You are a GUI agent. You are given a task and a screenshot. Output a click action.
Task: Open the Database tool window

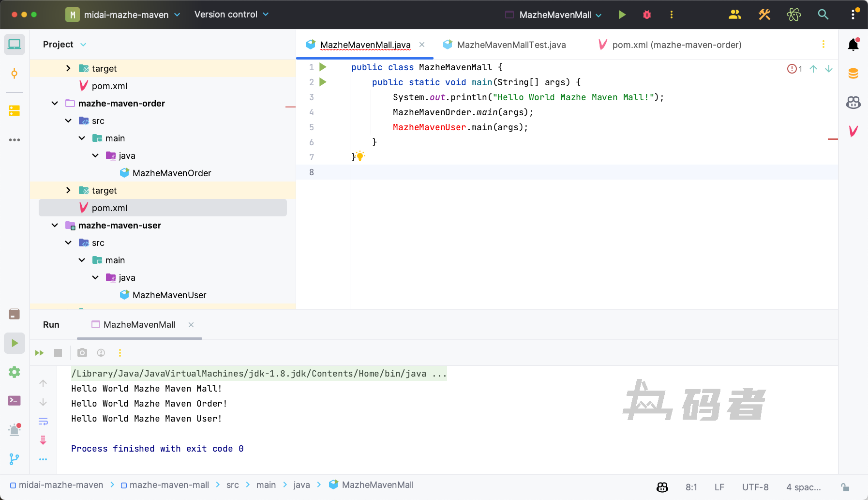pos(853,74)
